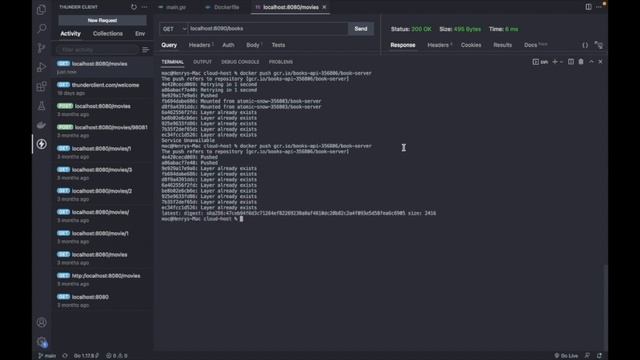Click the Go 1.17.8 version status item
Image resolution: width=640 pixels, height=360 pixels.
tap(86, 356)
